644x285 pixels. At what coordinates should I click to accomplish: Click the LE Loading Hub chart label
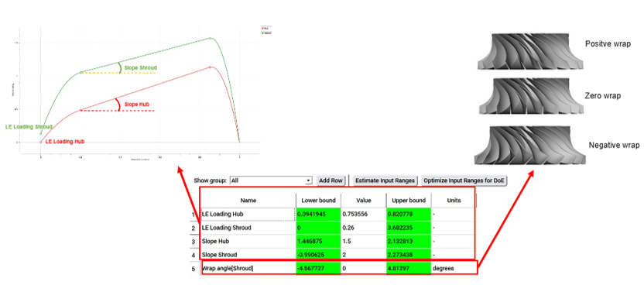(65, 141)
